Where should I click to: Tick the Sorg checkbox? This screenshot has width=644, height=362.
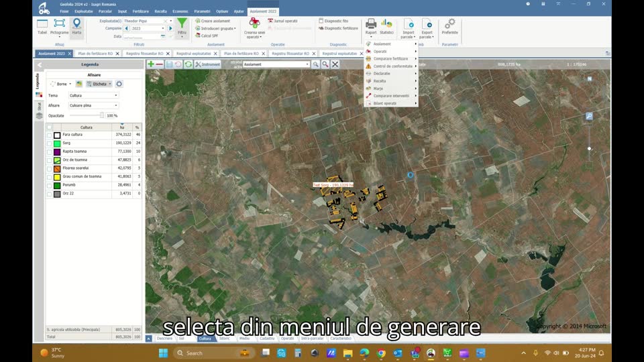(49, 143)
